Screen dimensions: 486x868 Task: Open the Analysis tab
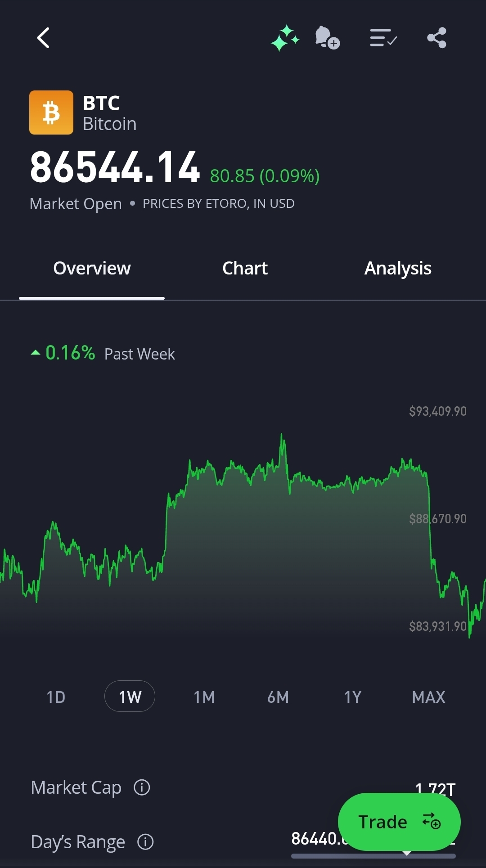(398, 269)
